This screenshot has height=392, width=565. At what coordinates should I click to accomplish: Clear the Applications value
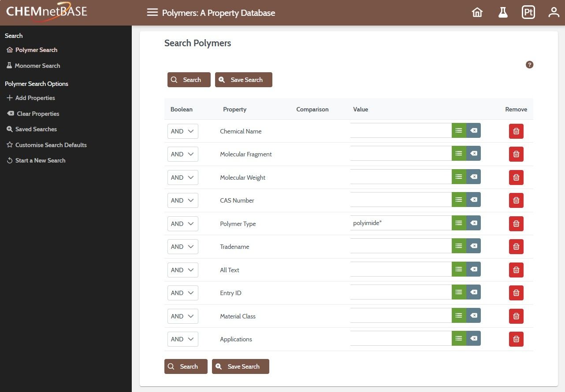coord(473,338)
